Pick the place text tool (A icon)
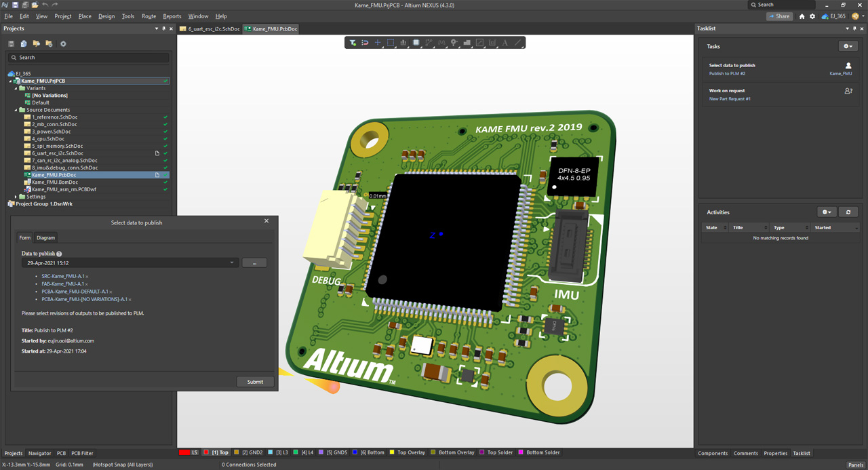Viewport: 868px width, 470px height. click(505, 42)
